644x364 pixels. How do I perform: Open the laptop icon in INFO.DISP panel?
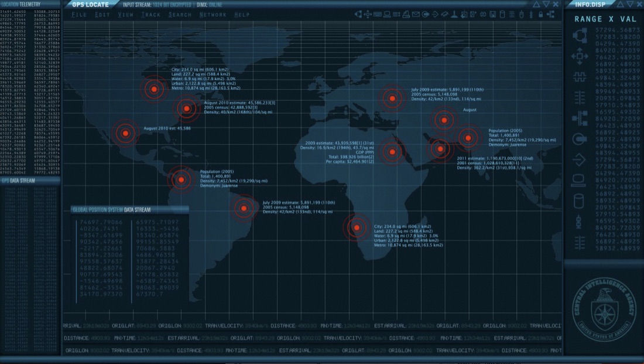578,180
